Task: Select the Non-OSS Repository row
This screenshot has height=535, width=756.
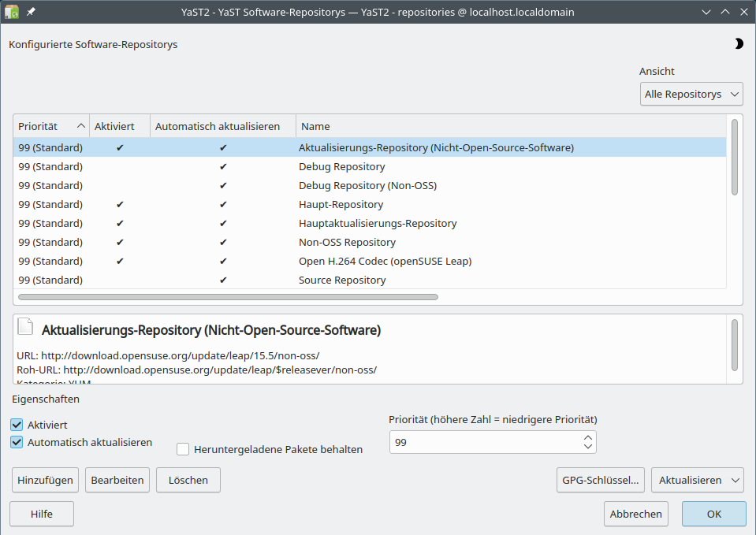Action: point(370,242)
